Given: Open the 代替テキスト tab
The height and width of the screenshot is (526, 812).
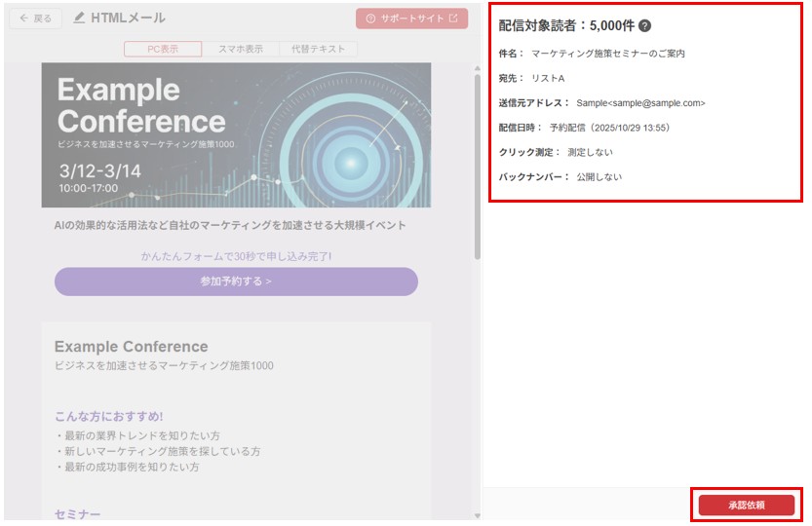Looking at the screenshot, I should [x=318, y=49].
